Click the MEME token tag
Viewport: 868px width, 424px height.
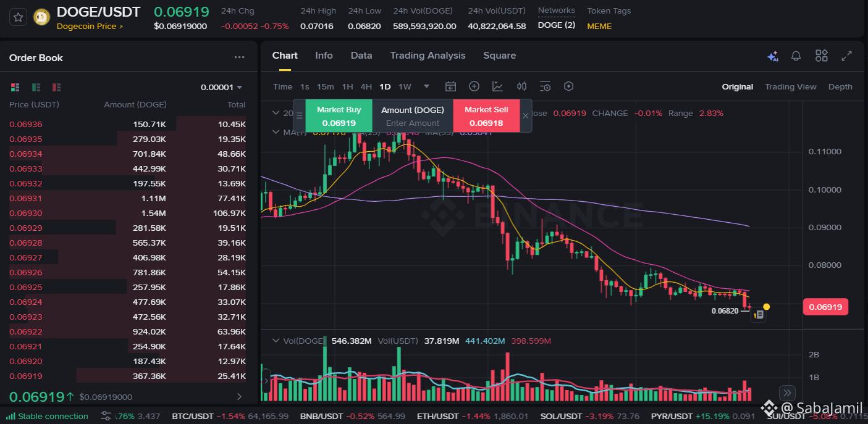coord(599,27)
